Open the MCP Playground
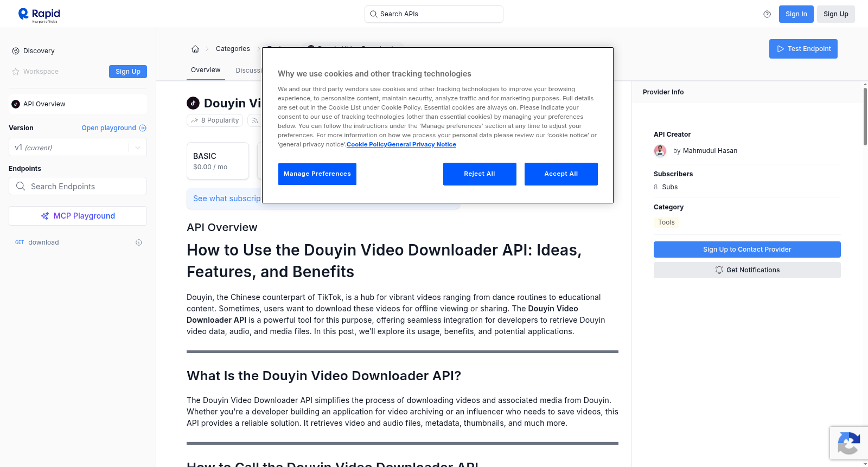868x467 pixels. point(78,216)
